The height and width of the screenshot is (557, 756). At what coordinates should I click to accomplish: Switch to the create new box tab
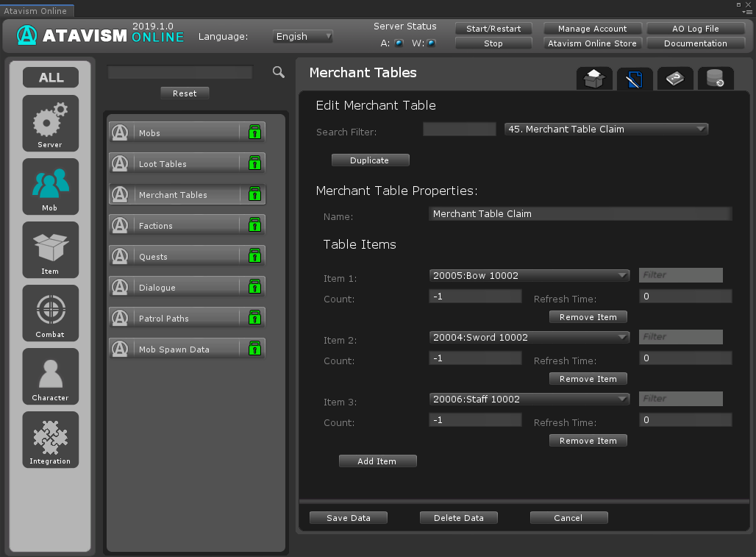click(594, 79)
